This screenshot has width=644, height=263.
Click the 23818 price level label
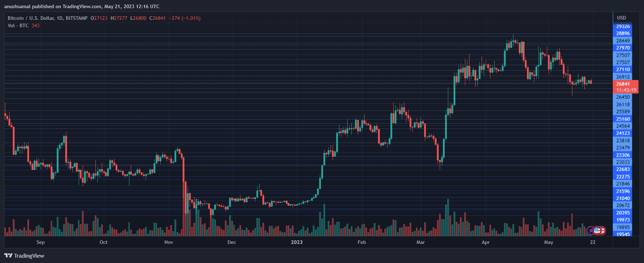(623, 141)
